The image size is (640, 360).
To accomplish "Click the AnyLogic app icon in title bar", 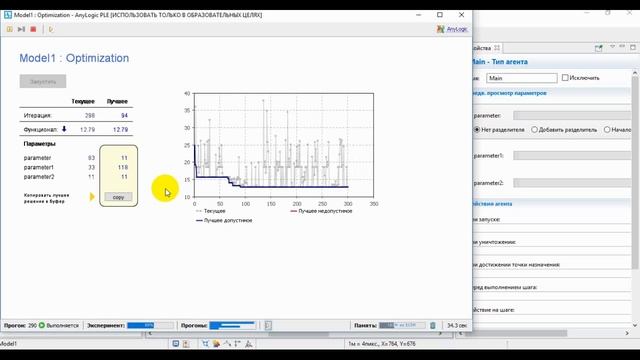I will [x=7, y=15].
